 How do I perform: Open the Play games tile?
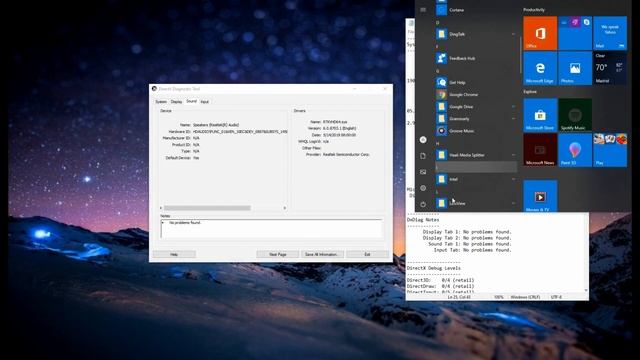tap(610, 150)
